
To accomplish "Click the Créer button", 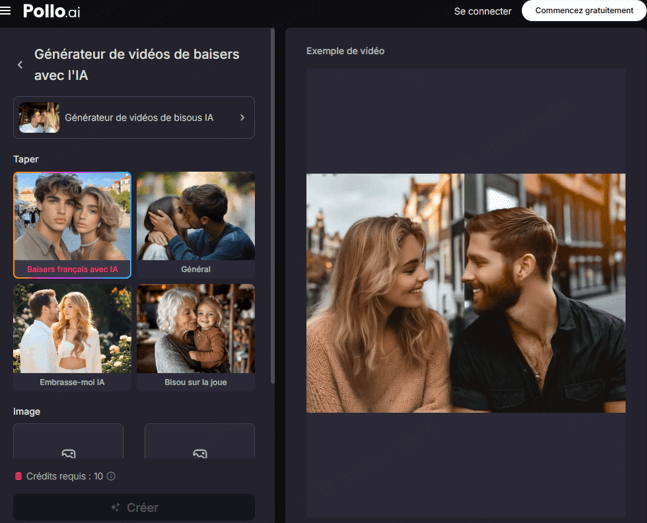I will coord(134,507).
